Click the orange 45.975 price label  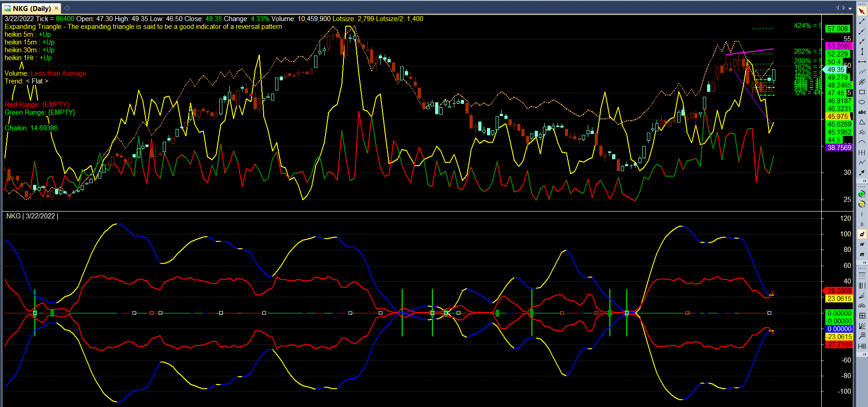838,117
